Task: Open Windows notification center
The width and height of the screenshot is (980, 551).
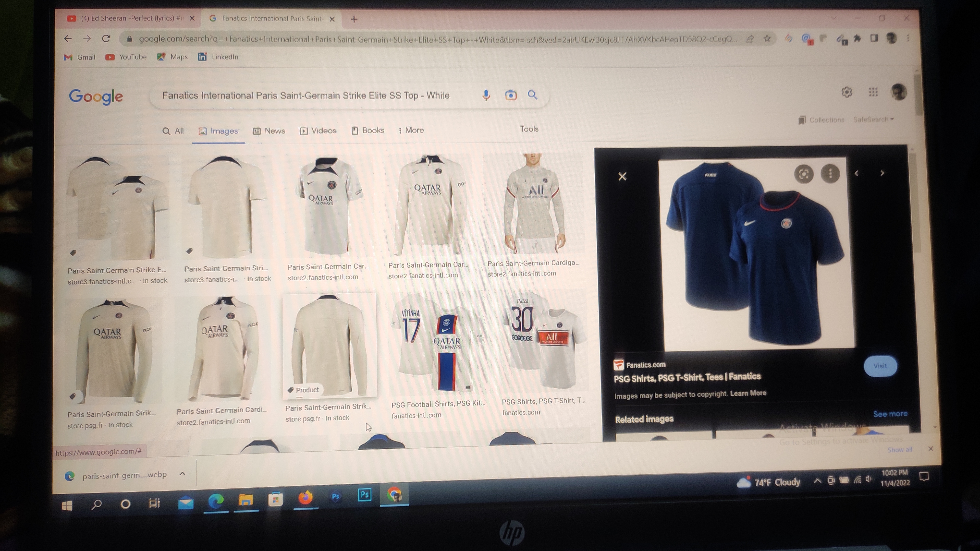Action: click(924, 477)
